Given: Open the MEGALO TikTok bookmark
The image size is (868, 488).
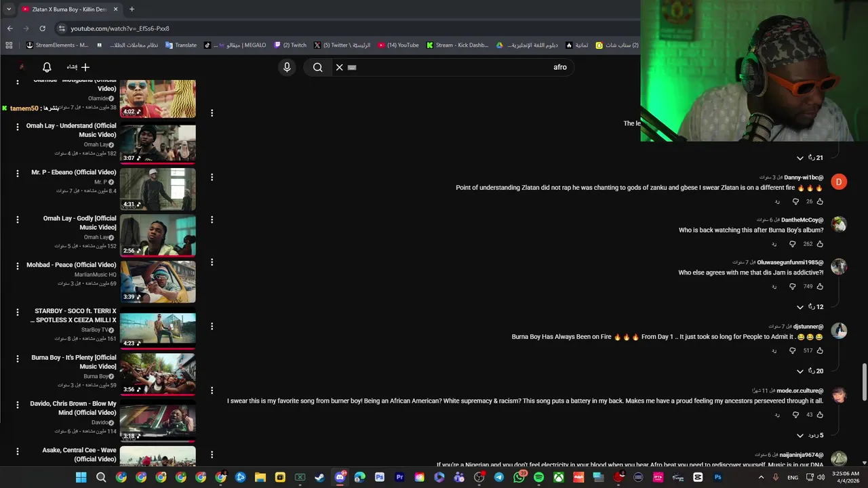Looking at the screenshot, I should (x=235, y=45).
